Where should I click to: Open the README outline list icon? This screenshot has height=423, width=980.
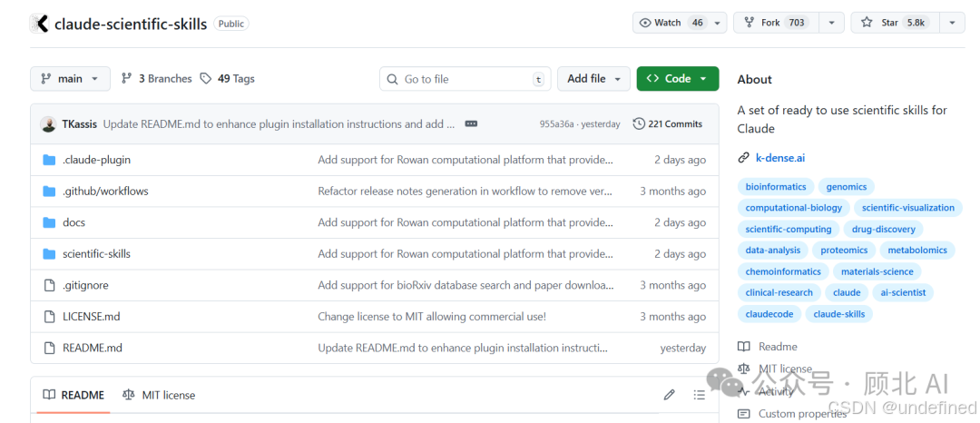point(699,395)
